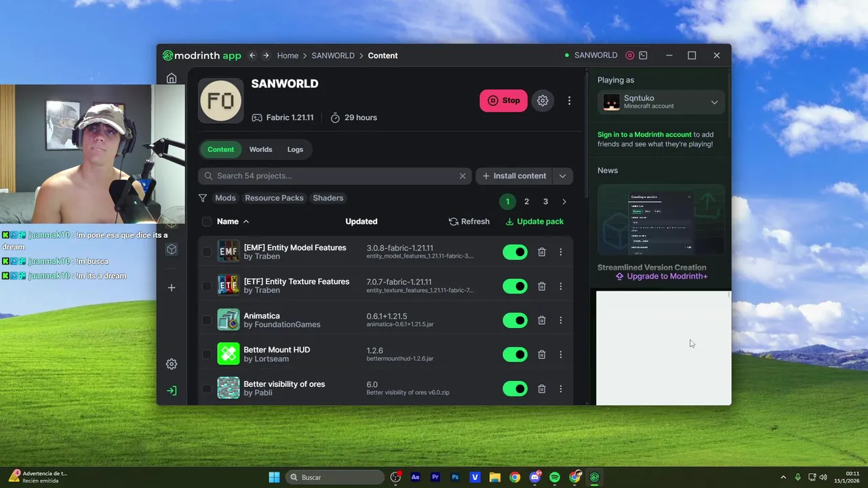
Task: Switch to the Worlds tab
Action: coord(260,150)
